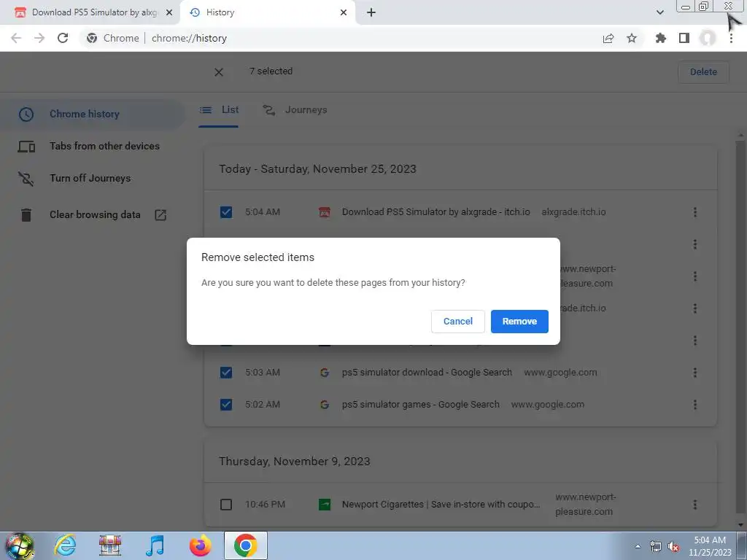Open more actions for Download PS5 Simulator entry
The width and height of the screenshot is (747, 560).
(x=695, y=212)
